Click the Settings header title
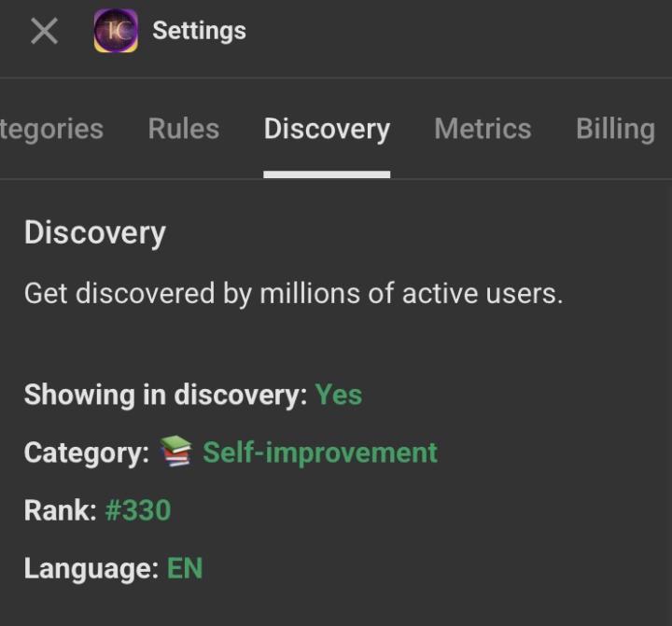Screen dimensions: 672x626 coord(199,31)
